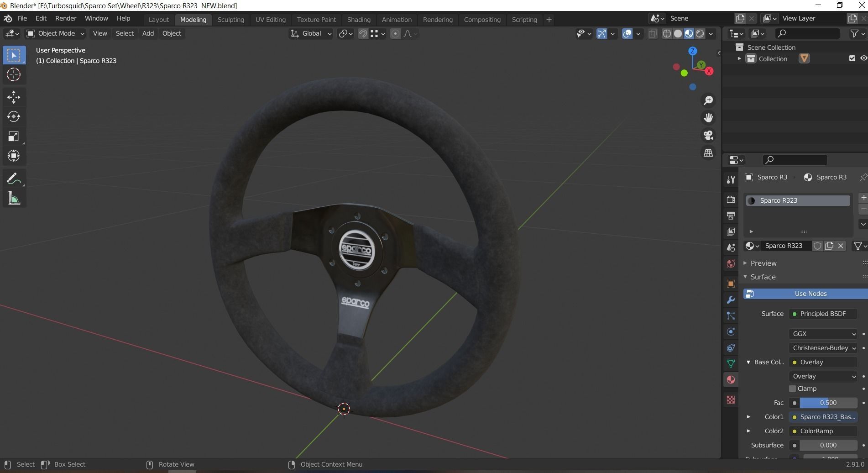This screenshot has height=473, width=868.
Task: Toggle viewport gizmos display
Action: (x=601, y=33)
